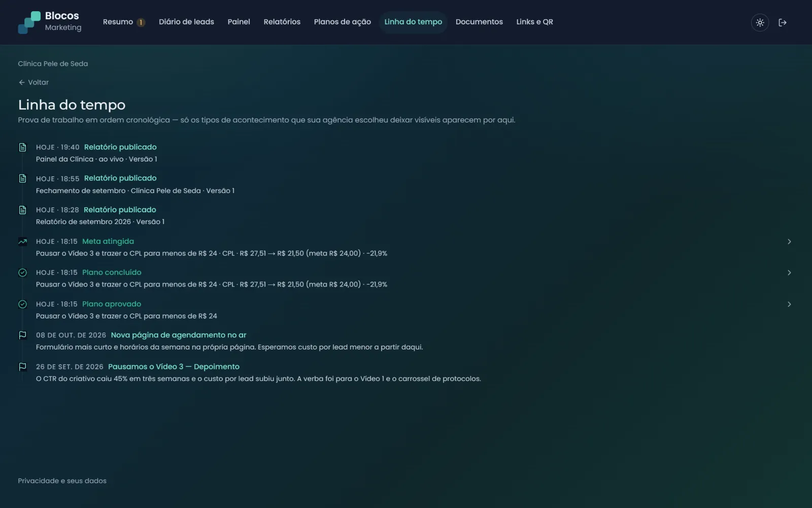Screen dimensions: 812x508
Task: Click the document icon beside the Fechamento de setembro entry
Action: coord(22,178)
